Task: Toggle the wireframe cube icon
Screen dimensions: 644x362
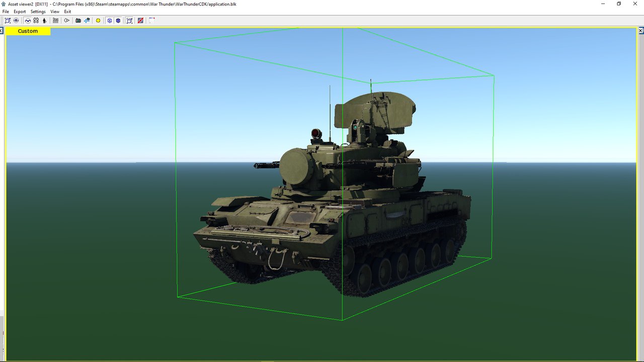Action: [110, 21]
